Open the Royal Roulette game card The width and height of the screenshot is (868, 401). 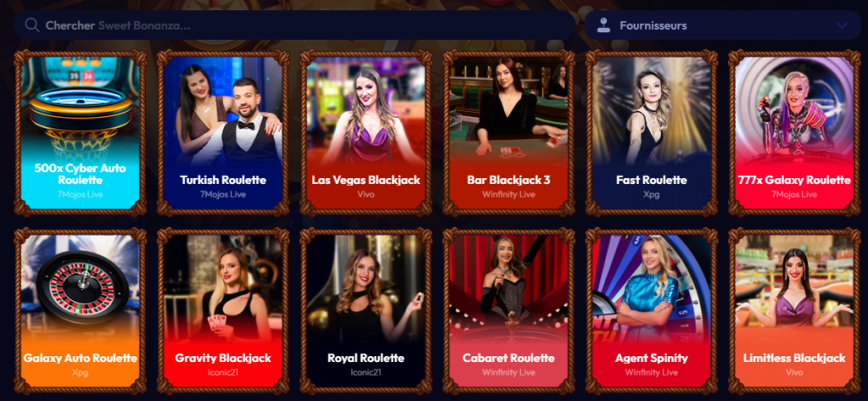pos(366,311)
